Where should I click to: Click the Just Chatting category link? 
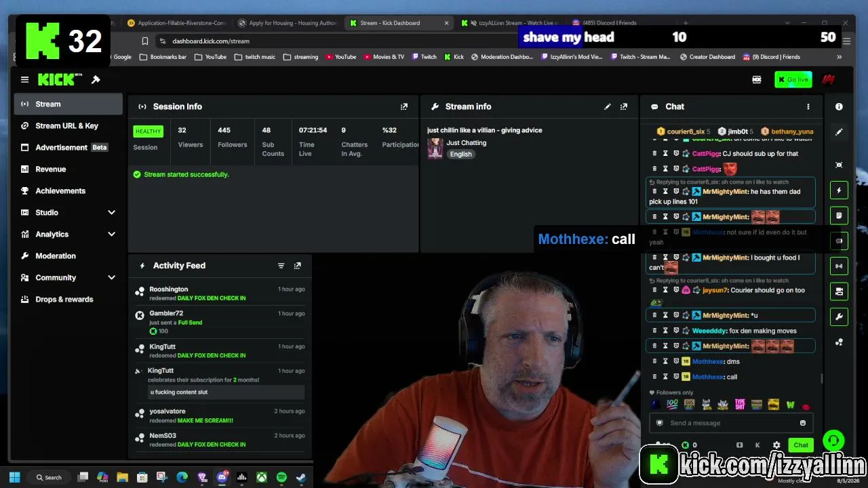(467, 143)
